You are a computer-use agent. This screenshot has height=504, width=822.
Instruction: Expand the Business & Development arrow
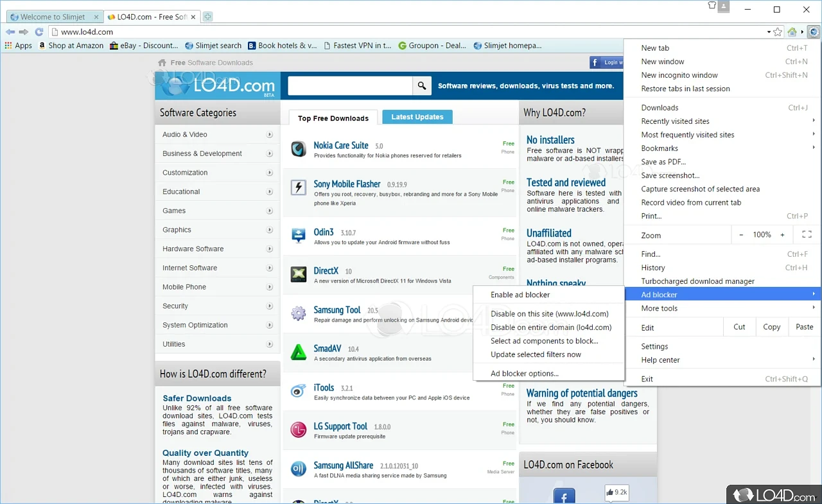point(270,154)
